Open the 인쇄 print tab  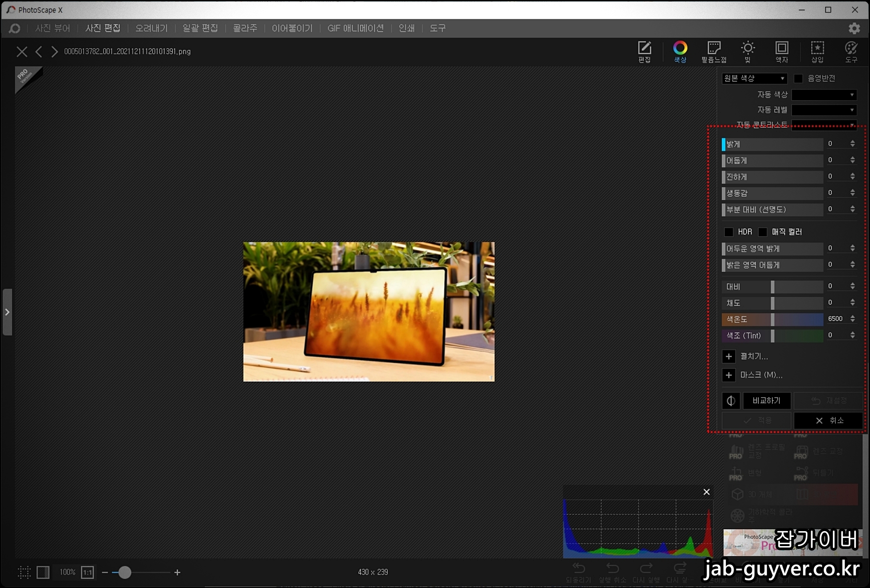[407, 28]
